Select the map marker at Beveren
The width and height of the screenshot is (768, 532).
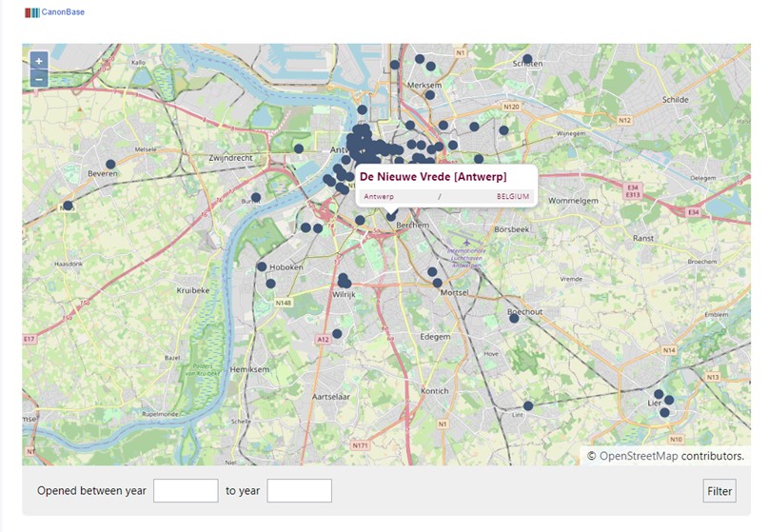110,164
